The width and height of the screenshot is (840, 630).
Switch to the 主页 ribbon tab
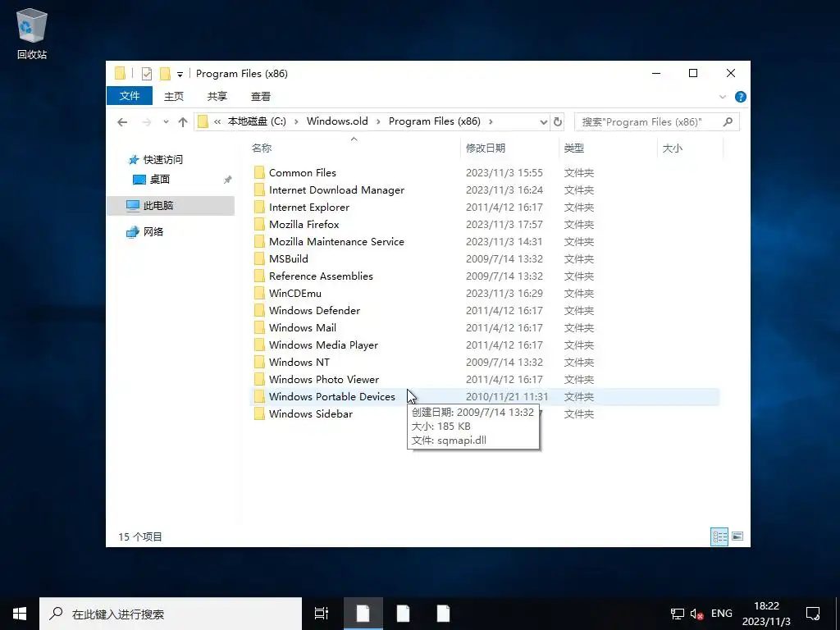(174, 97)
